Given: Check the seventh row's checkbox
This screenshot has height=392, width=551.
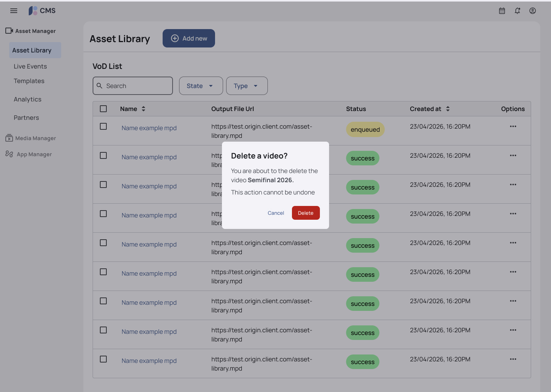Looking at the screenshot, I should pos(103,301).
